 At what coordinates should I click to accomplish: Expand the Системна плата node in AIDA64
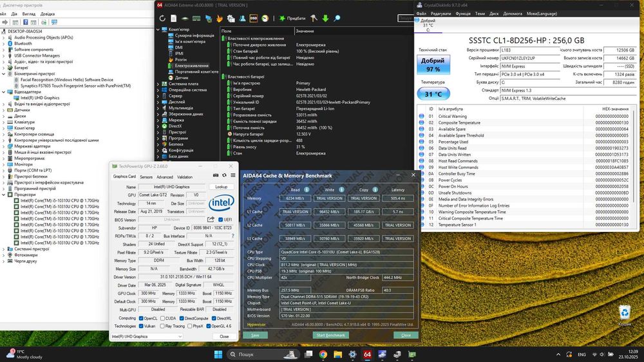(x=158, y=84)
